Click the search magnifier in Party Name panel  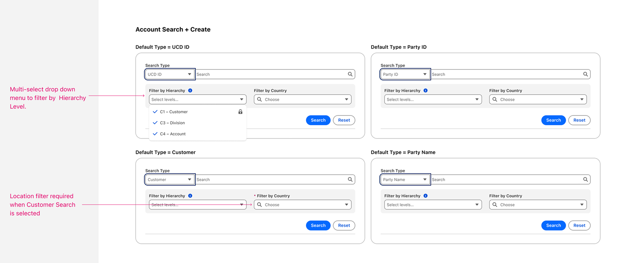pos(585,179)
